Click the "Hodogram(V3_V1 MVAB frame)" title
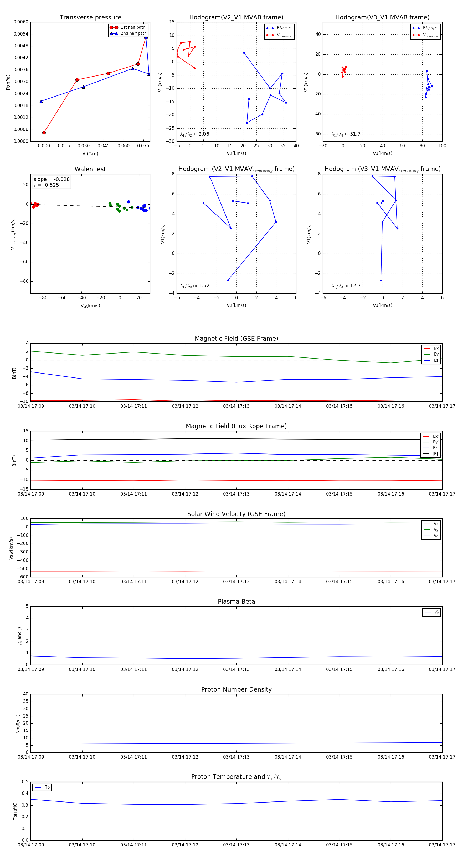This screenshot has height=868, width=473. click(382, 18)
